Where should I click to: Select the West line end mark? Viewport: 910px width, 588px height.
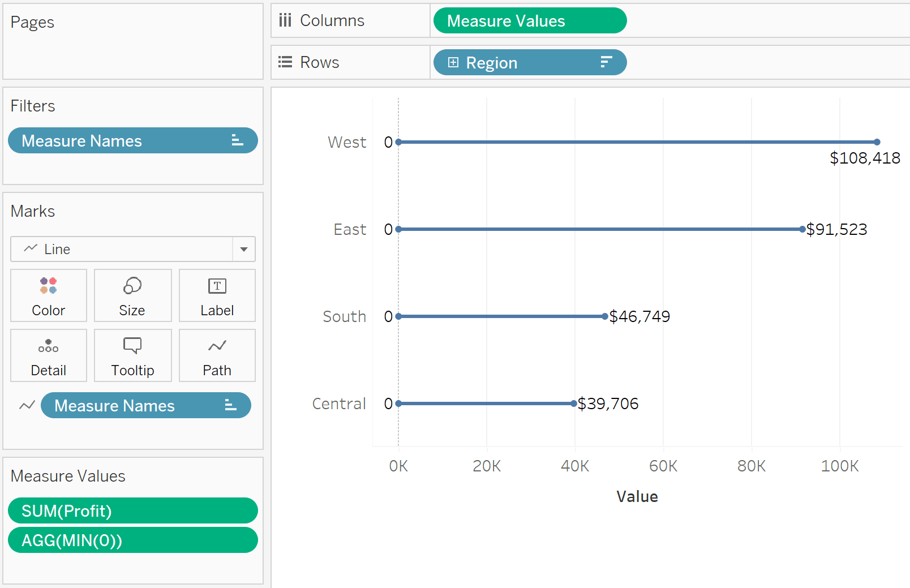(877, 142)
